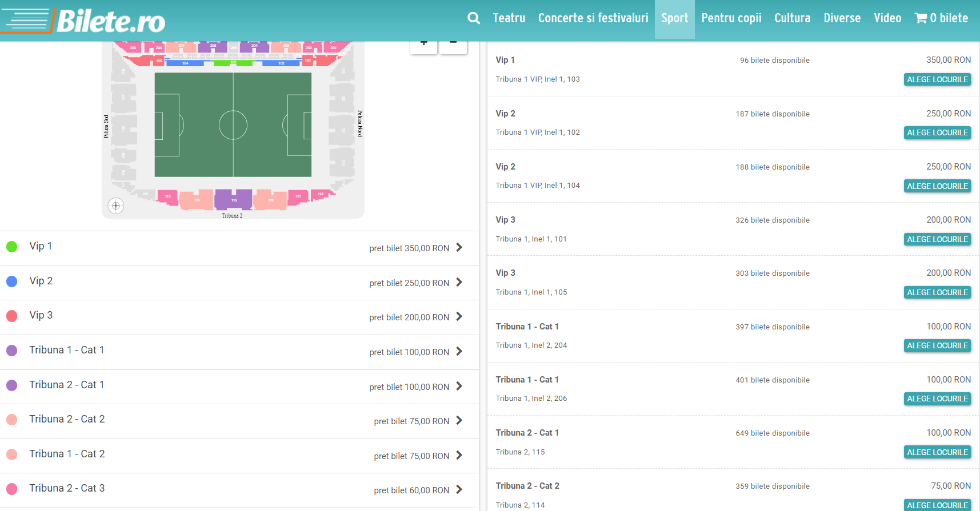Click ALEGE LOCURILE for Vip 2 sector 104

(937, 186)
